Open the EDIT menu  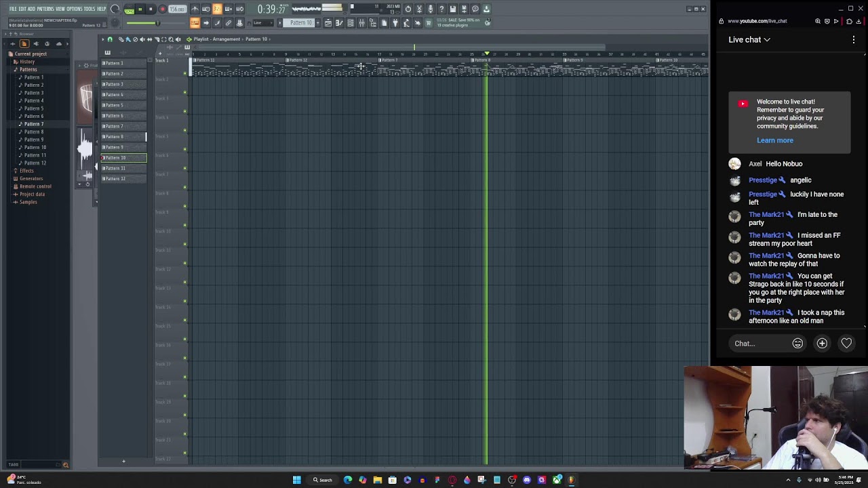pyautogui.click(x=22, y=9)
